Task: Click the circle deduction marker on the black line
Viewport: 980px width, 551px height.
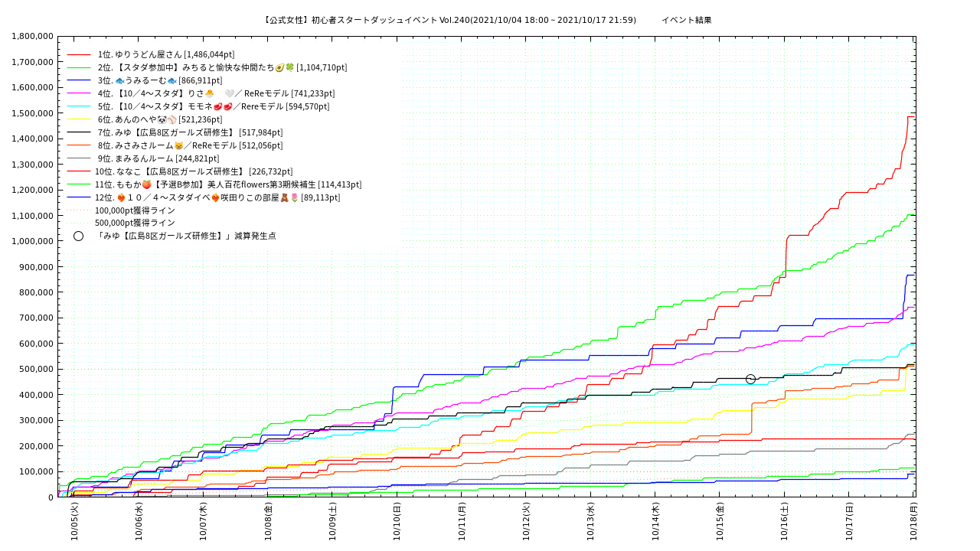Action: (x=750, y=379)
